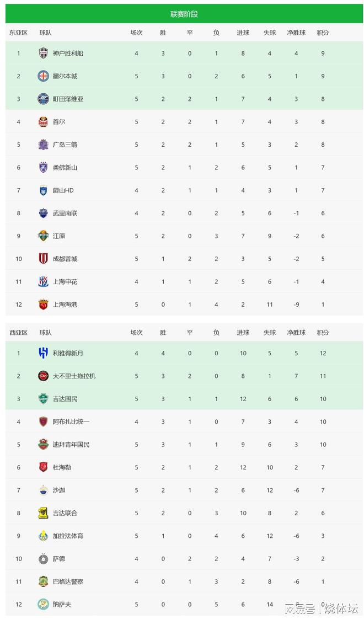Click the Machida Zelvia (町田泽维亚) badge

click(x=43, y=99)
